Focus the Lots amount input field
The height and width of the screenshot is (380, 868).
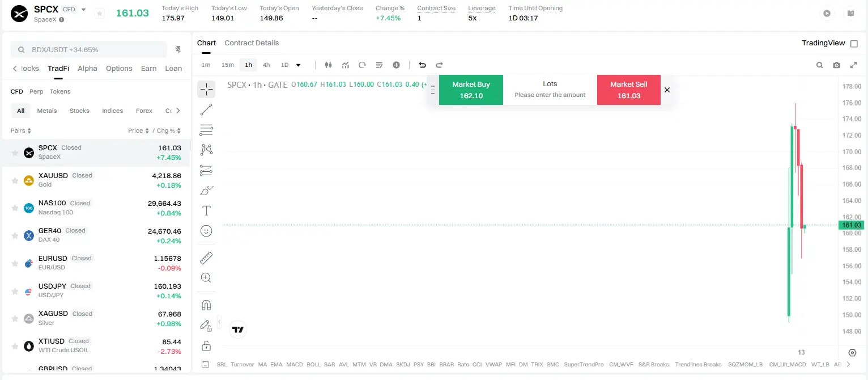(x=550, y=95)
